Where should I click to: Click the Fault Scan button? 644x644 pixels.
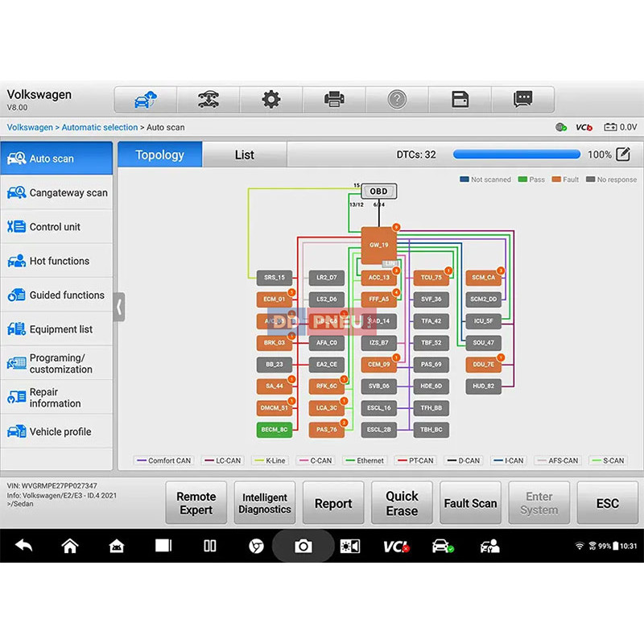point(471,504)
